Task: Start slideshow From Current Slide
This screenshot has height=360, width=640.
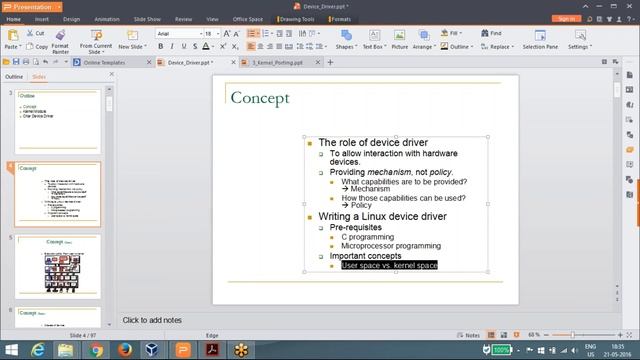Action: pos(96,42)
